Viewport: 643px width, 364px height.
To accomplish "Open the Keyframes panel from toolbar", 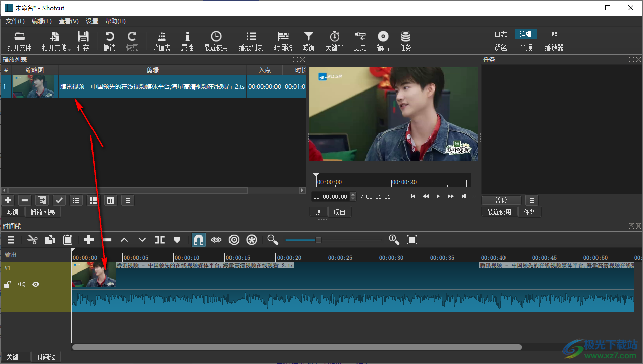I will (334, 41).
